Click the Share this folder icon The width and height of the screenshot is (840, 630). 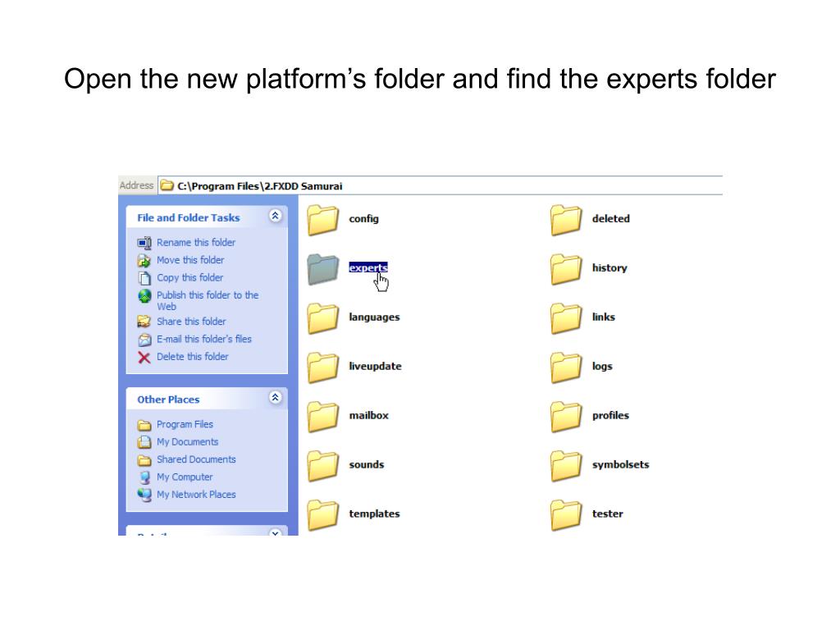pos(144,322)
